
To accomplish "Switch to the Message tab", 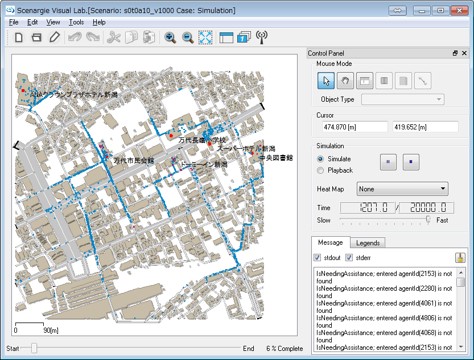I will point(330,243).
